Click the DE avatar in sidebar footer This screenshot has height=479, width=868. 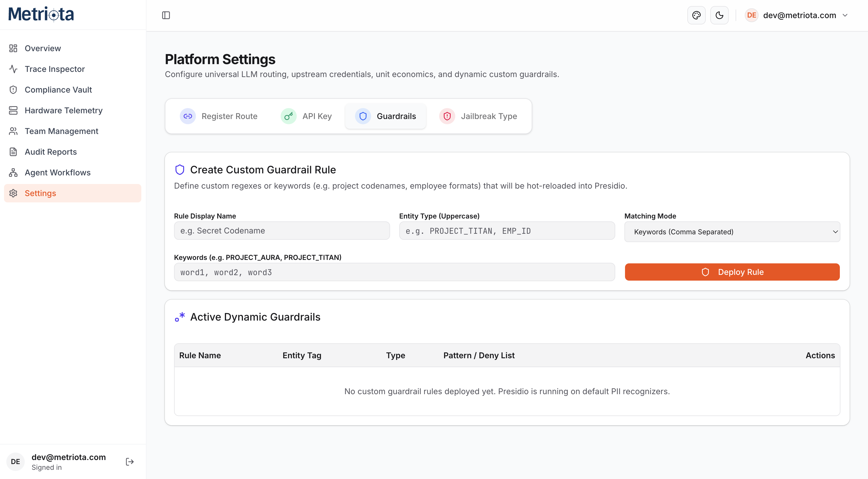(16, 462)
